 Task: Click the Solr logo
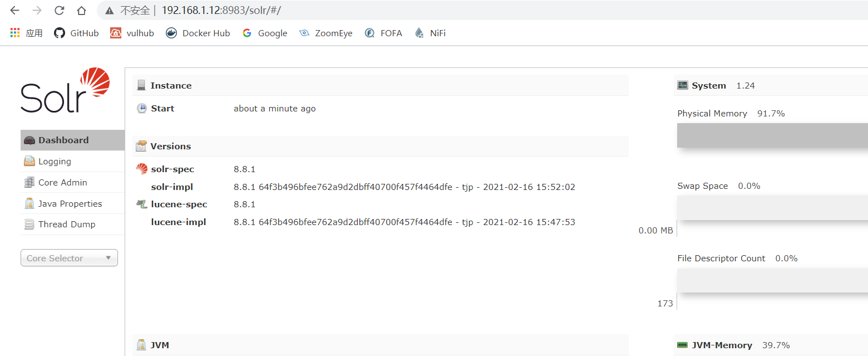click(65, 90)
